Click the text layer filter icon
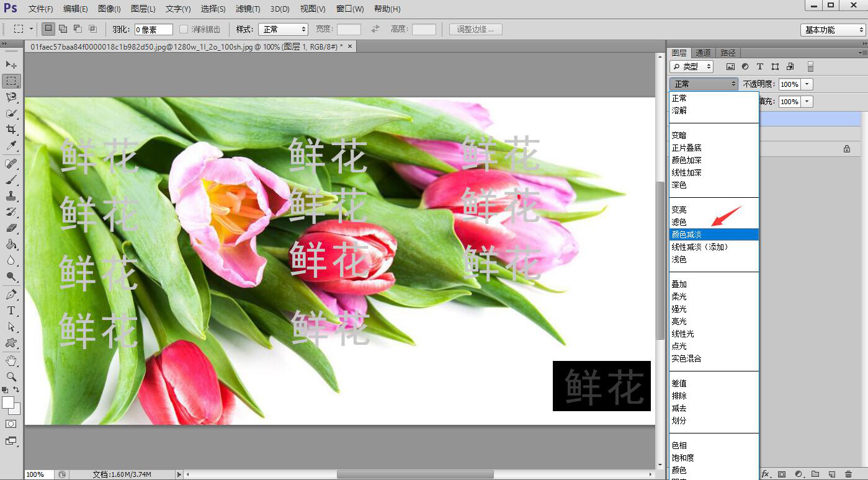The width and height of the screenshot is (868, 480). pyautogui.click(x=760, y=66)
